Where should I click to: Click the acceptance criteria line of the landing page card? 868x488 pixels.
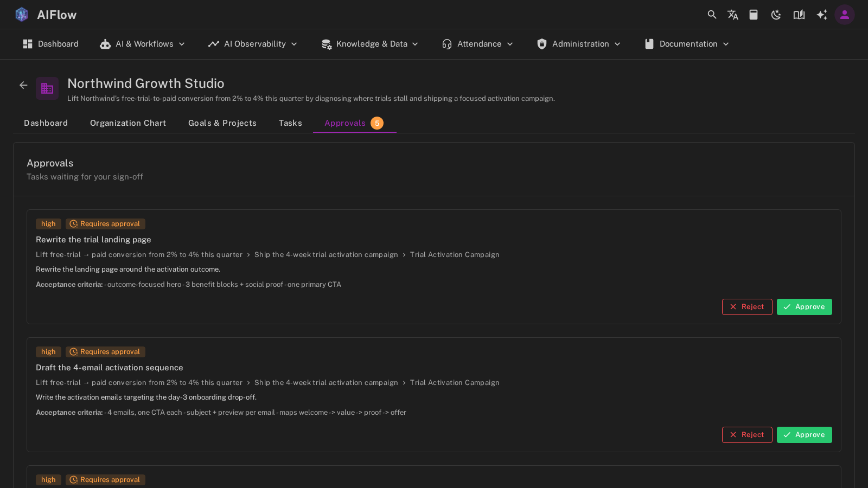tap(188, 285)
